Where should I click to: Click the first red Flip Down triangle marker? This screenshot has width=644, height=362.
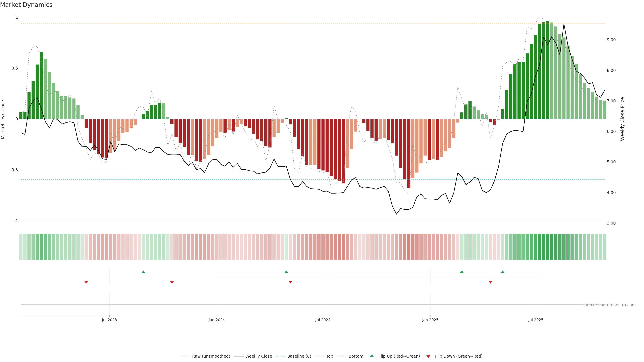click(x=86, y=282)
